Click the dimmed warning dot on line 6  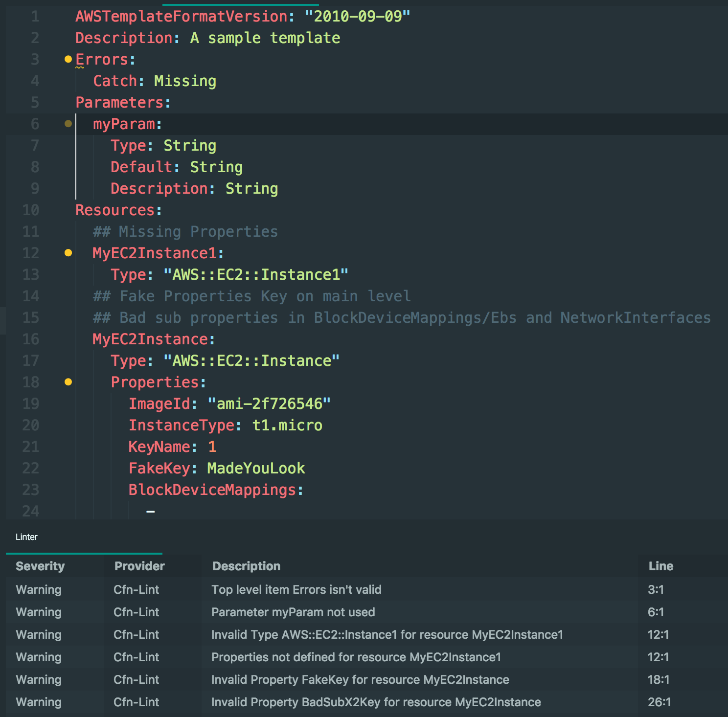(x=68, y=124)
